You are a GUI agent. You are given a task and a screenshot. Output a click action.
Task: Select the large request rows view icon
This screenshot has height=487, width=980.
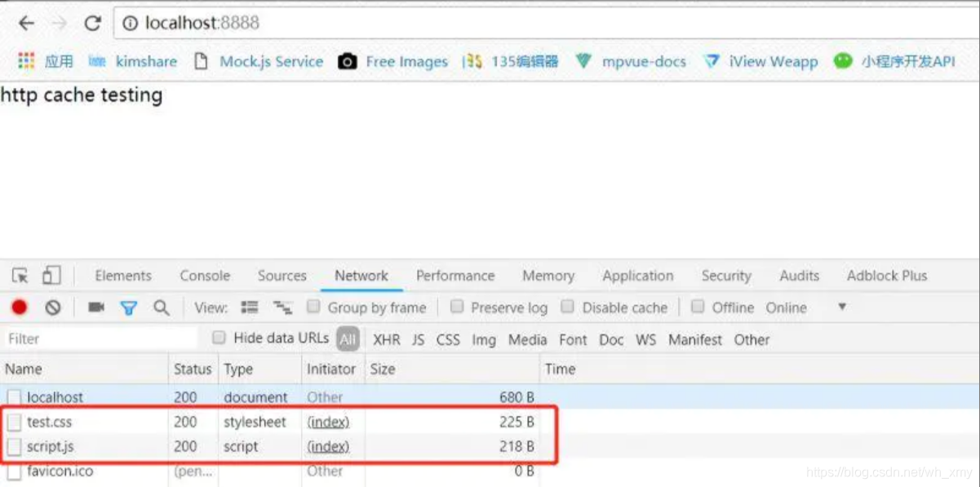click(250, 308)
